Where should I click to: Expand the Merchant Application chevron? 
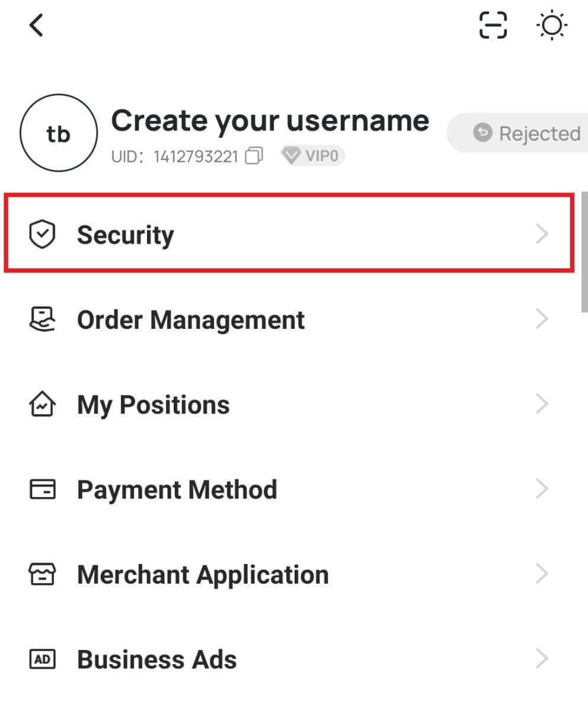tap(542, 574)
